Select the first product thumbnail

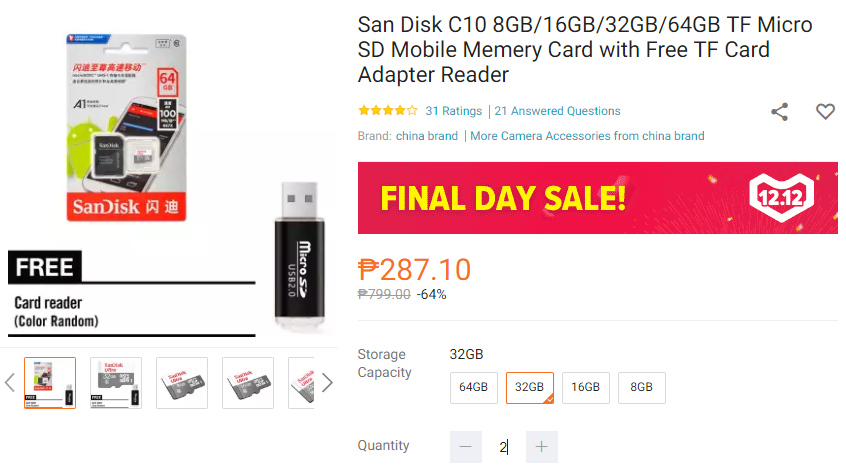tap(50, 383)
